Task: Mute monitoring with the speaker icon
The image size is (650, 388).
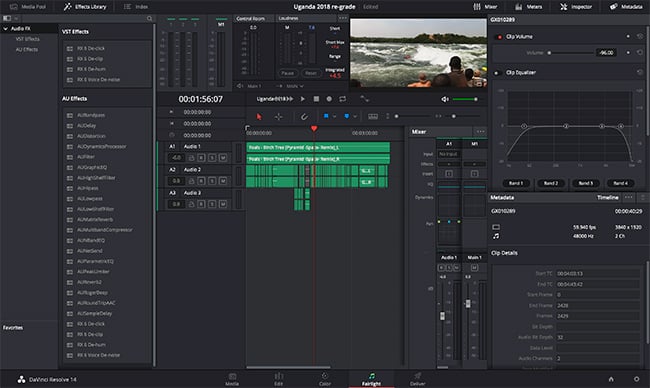Action: pyautogui.click(x=445, y=99)
